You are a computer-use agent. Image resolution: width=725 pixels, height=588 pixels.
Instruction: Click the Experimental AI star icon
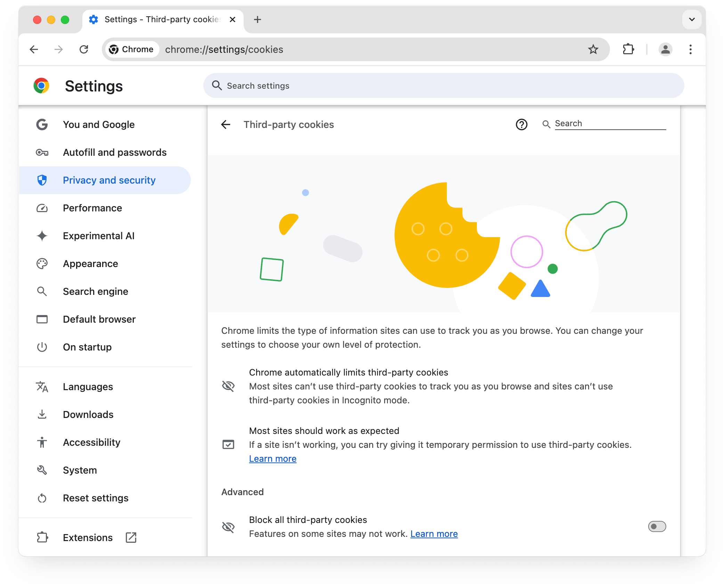[43, 236]
